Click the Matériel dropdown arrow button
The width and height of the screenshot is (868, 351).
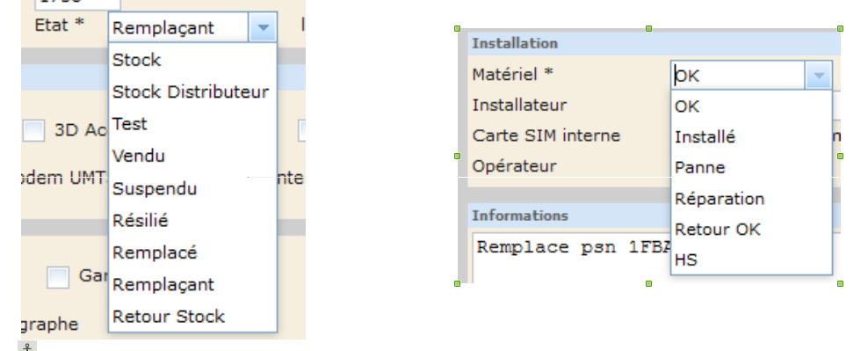point(819,76)
